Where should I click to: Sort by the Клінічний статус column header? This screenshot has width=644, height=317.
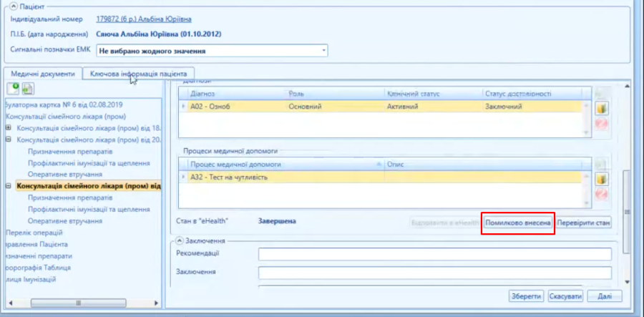[433, 94]
